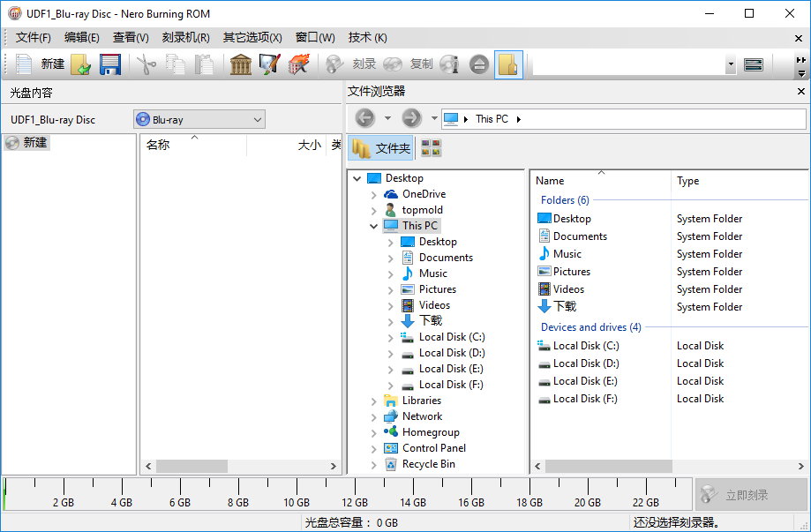Open an existing compilation with folder icon

(80, 64)
